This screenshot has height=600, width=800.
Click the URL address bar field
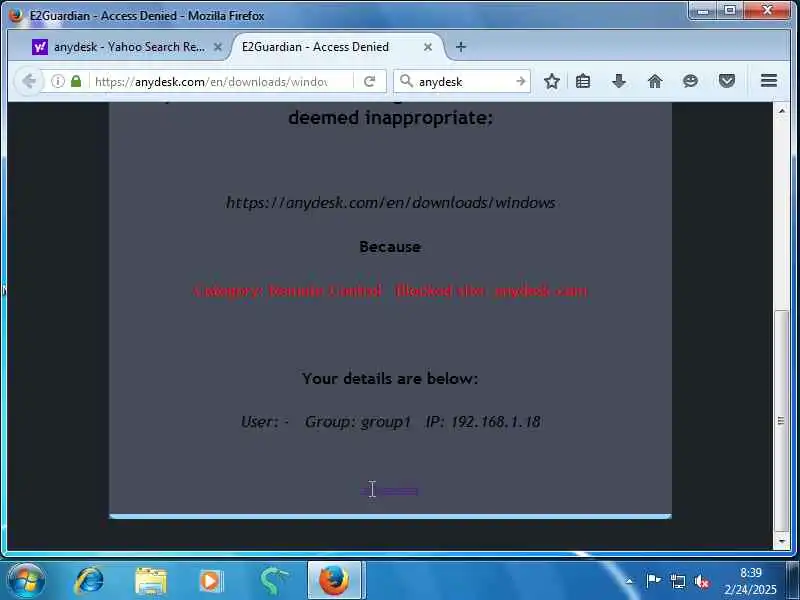(211, 82)
